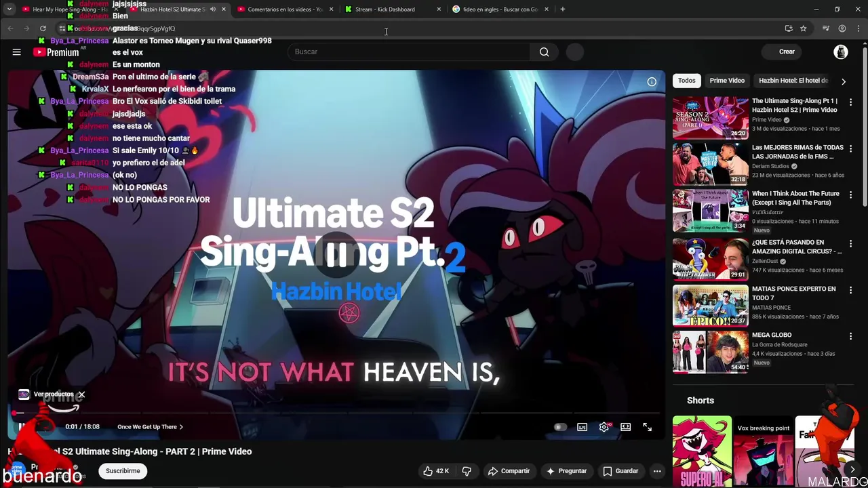The image size is (868, 488).
Task: Open the Vox breaking point short
Action: coord(763,451)
